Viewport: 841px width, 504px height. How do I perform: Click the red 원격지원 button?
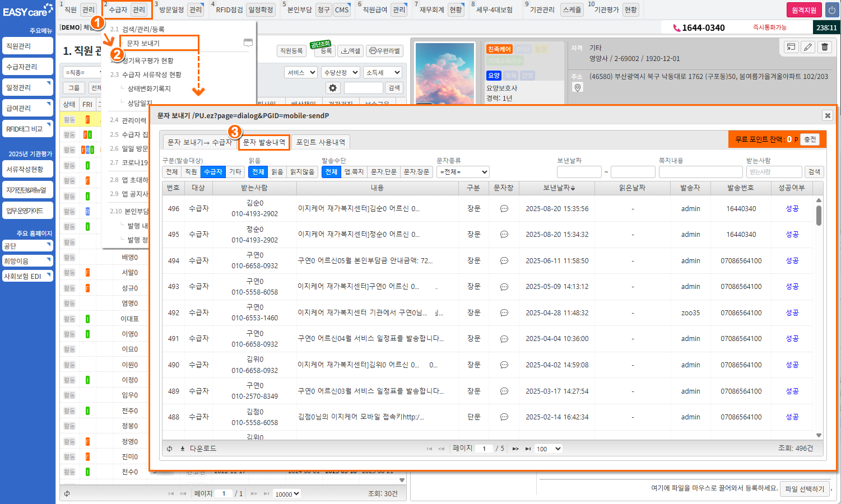point(803,10)
